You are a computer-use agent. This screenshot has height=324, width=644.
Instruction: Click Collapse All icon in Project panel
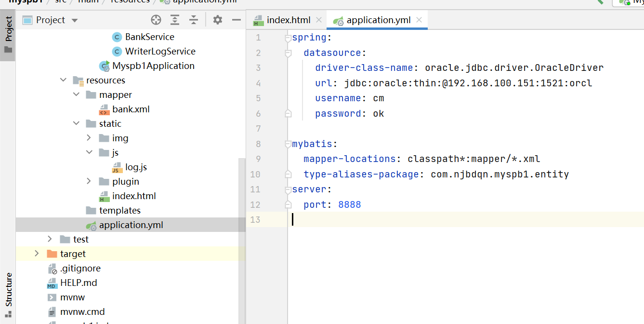coord(194,20)
